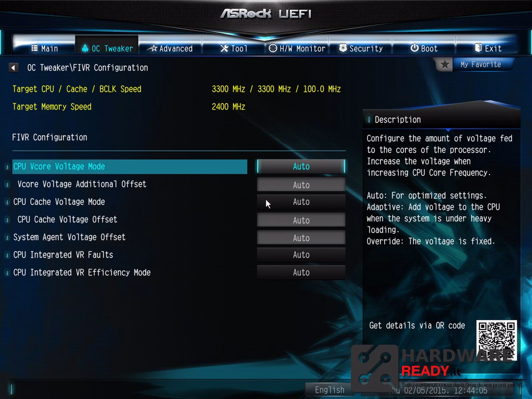This screenshot has height=399, width=532.
Task: Open CPU Integrated VR Faults dropdown
Action: point(301,255)
